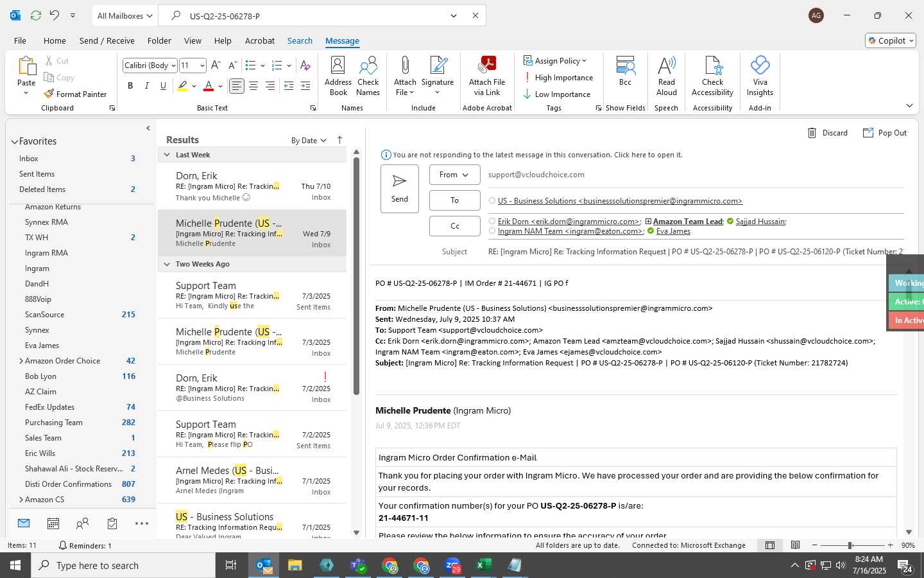924x578 pixels.
Task: Click the Format Painter tool
Action: [75, 94]
